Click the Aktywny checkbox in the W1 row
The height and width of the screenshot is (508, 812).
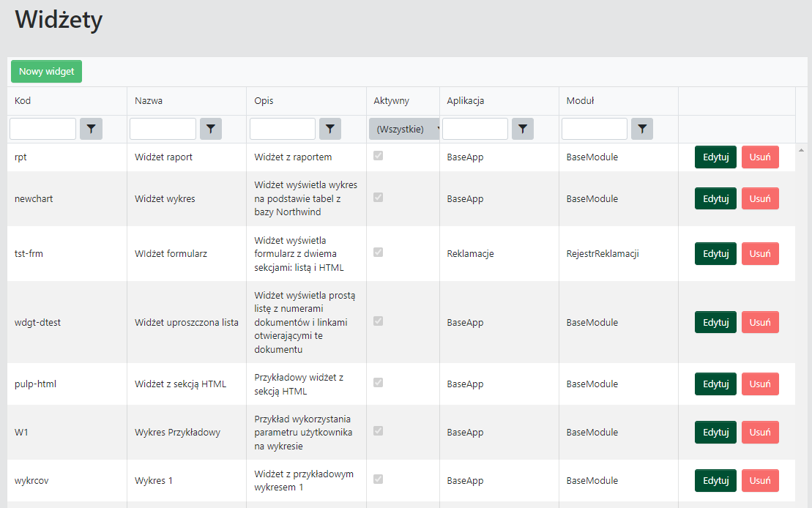[379, 432]
